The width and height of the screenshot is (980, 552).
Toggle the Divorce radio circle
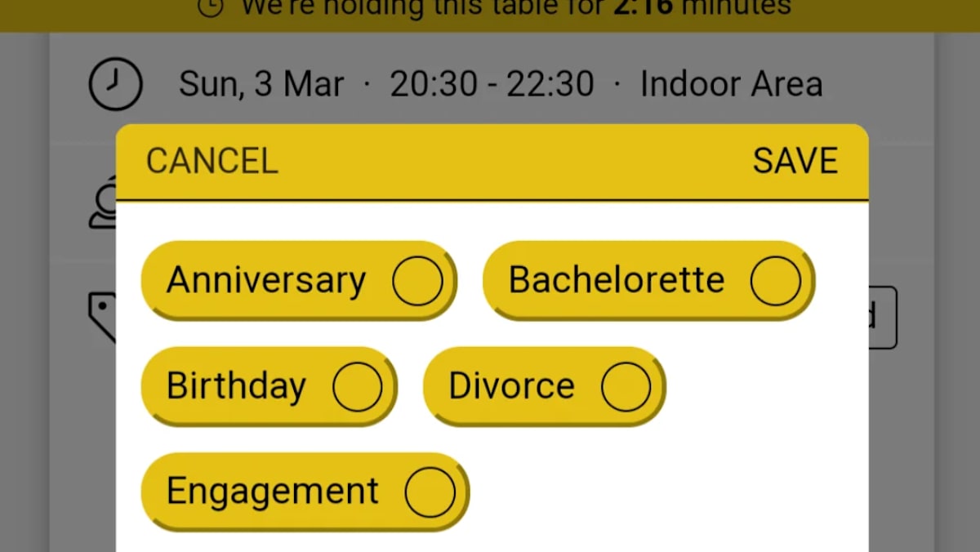tap(626, 386)
